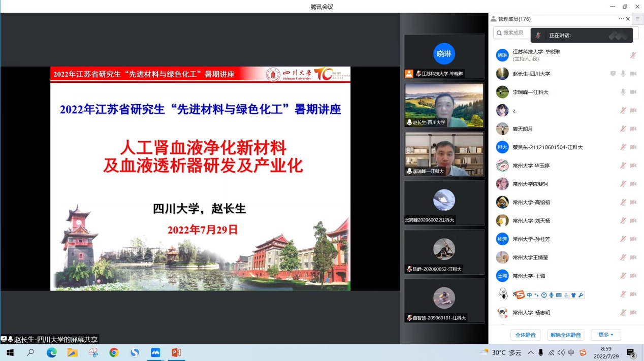The height and width of the screenshot is (361, 644).
Task: Click screen share icon next to 赵长生-四川大学
Action: tap(613, 74)
